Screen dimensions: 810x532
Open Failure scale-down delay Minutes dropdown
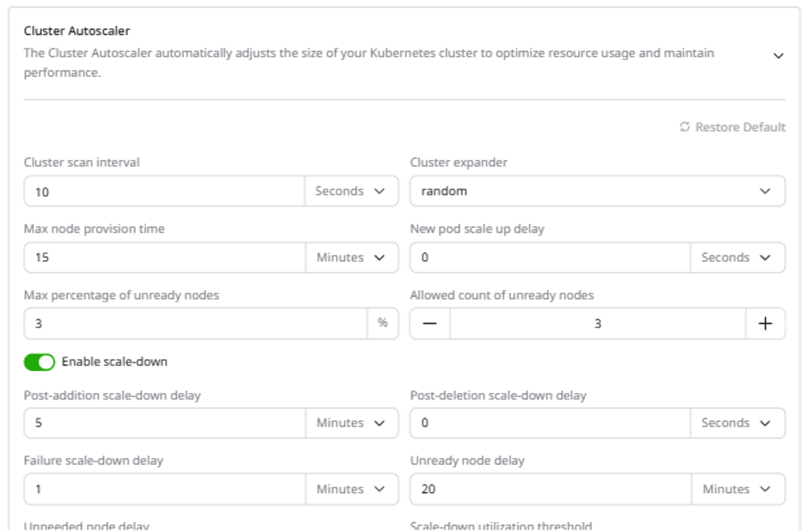click(x=352, y=489)
